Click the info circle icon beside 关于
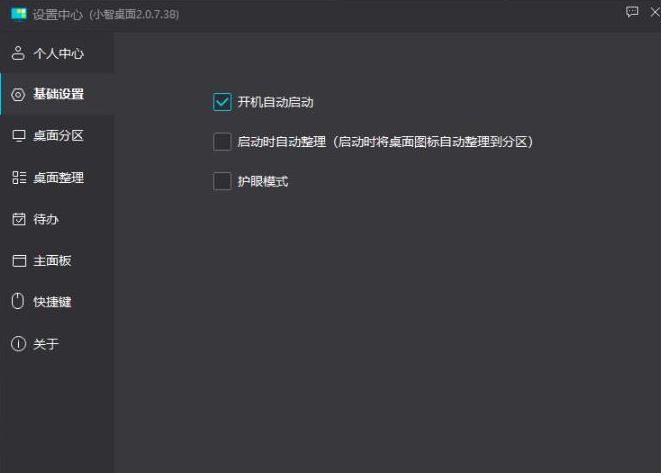661x473 pixels. [x=18, y=344]
